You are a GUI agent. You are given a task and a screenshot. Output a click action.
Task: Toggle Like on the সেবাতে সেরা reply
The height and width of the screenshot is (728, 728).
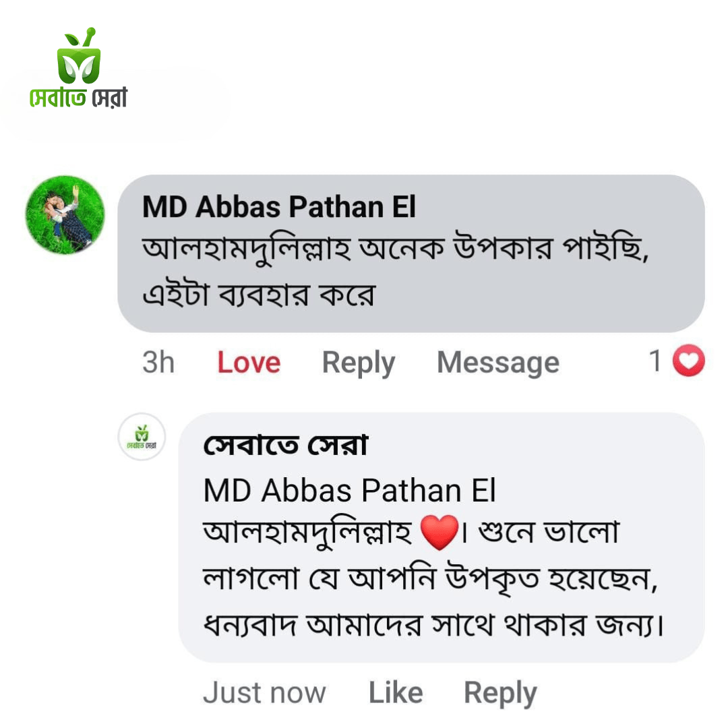click(396, 693)
